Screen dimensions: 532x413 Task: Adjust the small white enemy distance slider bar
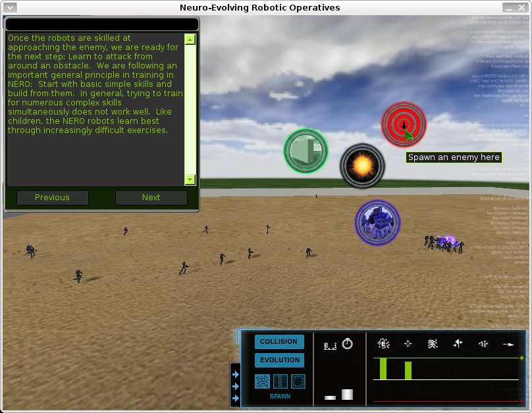tap(330, 398)
